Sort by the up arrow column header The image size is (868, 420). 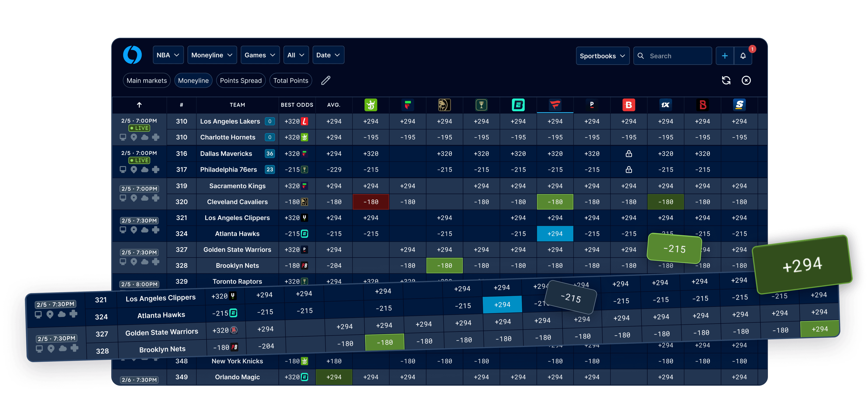pos(139,105)
